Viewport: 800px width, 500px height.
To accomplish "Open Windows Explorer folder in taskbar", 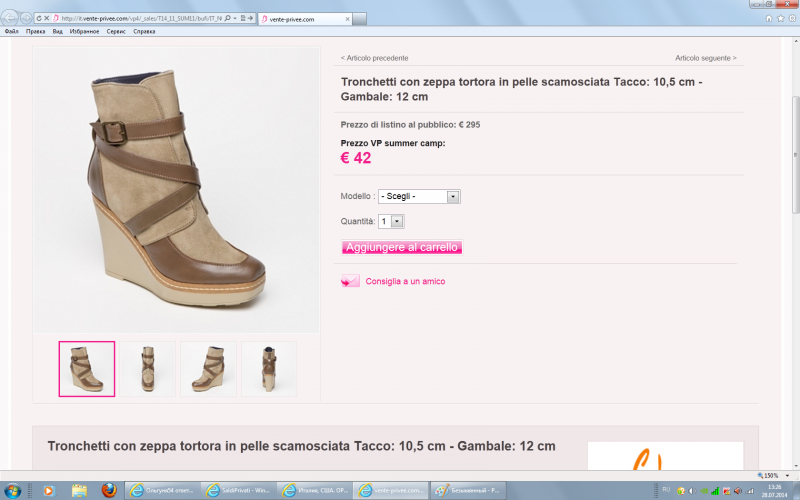I will click(79, 490).
